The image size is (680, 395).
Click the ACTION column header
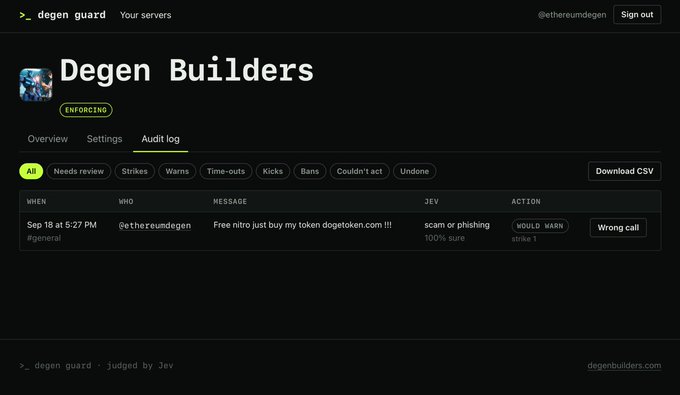tap(526, 202)
